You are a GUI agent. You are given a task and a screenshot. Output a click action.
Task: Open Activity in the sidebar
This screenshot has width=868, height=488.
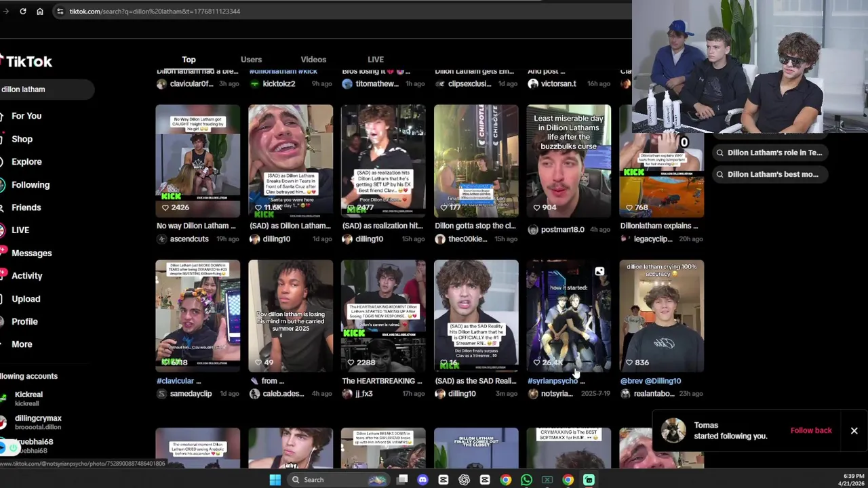[x=26, y=276]
